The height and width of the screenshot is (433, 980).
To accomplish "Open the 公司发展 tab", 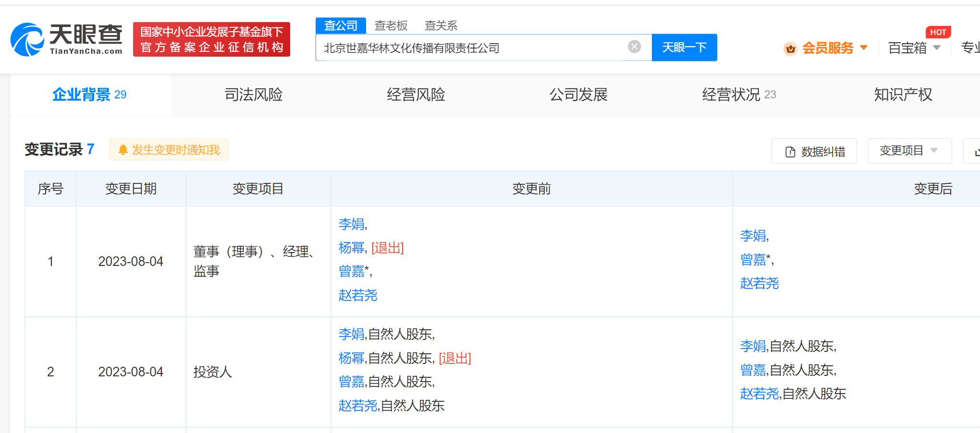I will pyautogui.click(x=578, y=95).
